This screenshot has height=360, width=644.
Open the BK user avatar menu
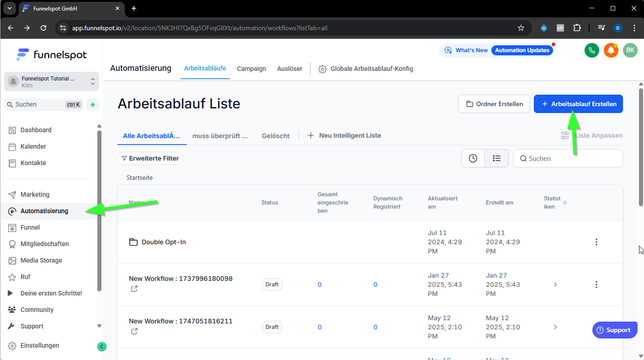[630, 50]
